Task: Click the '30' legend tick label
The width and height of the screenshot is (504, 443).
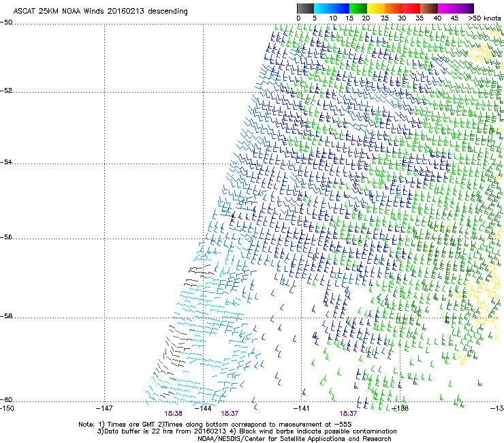Action: [402, 18]
